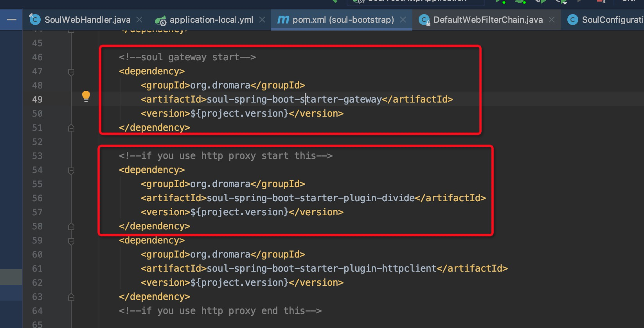This screenshot has height=328, width=644.
Task: Close the pom.xml (soul-bootstrap) tab
Action: click(x=403, y=20)
